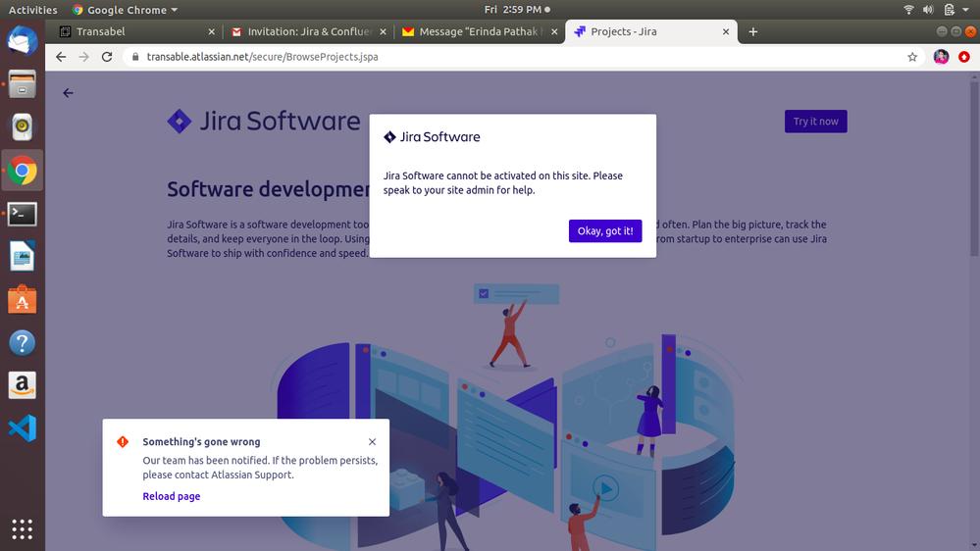This screenshot has width=980, height=551.
Task: Click the error warning icon in notification
Action: click(123, 441)
